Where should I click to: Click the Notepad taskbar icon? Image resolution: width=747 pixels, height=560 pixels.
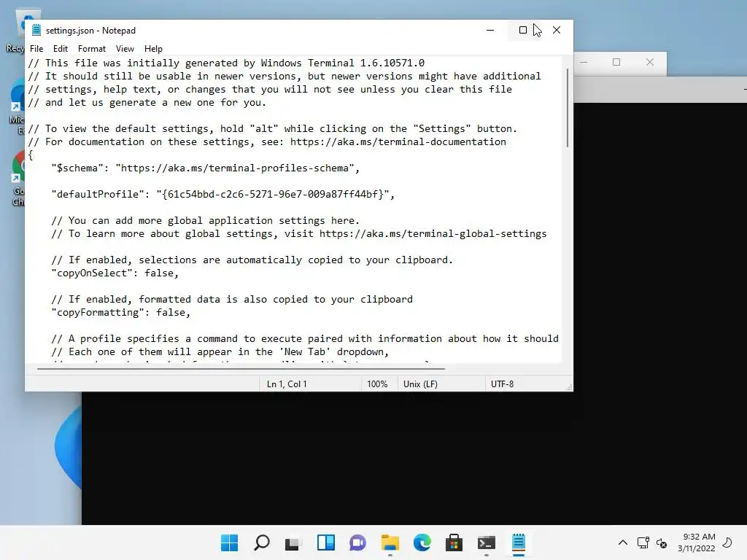click(x=519, y=542)
